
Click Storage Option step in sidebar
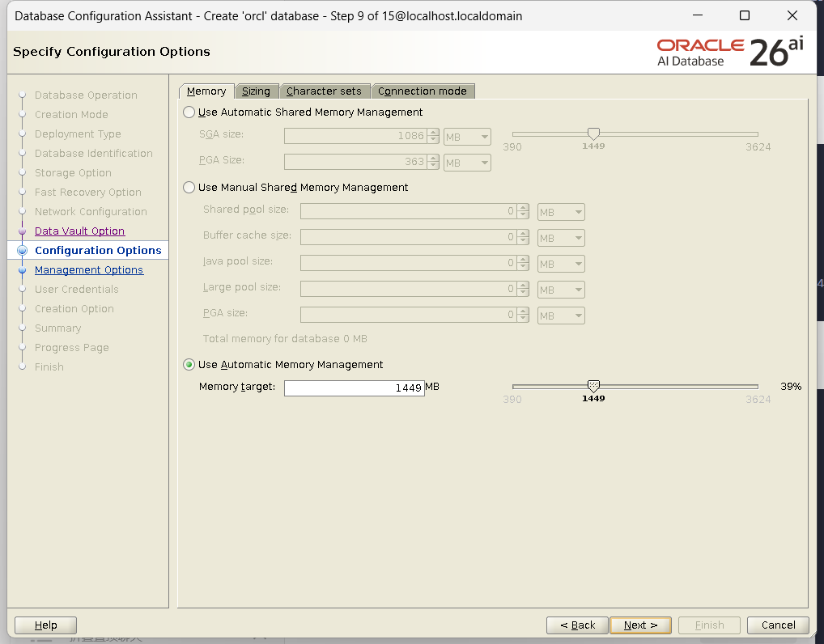[x=73, y=173]
